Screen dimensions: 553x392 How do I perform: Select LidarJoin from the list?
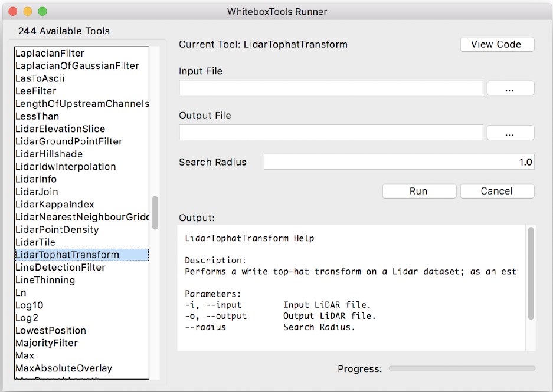click(81, 192)
